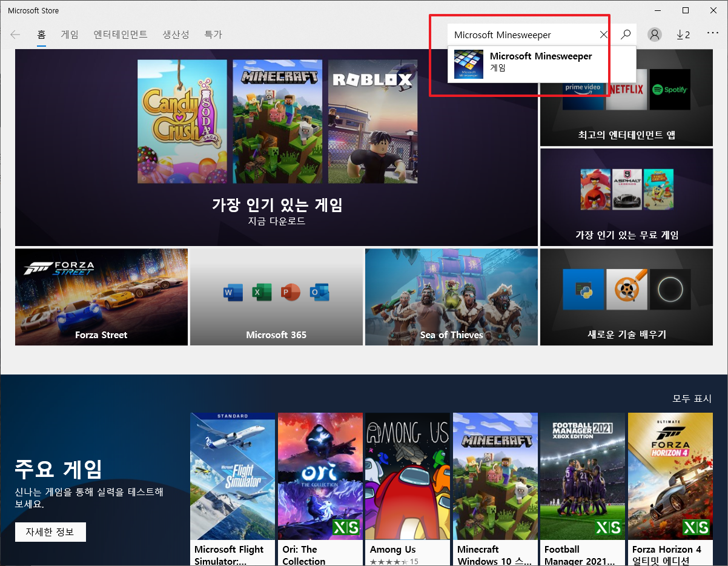Open the user account profile icon
Image resolution: width=728 pixels, height=566 pixels.
pyautogui.click(x=655, y=35)
